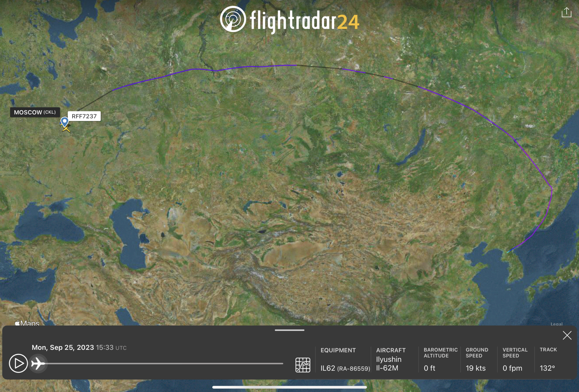
Task: Click the Ground Speed 19 kts value
Action: [475, 368]
